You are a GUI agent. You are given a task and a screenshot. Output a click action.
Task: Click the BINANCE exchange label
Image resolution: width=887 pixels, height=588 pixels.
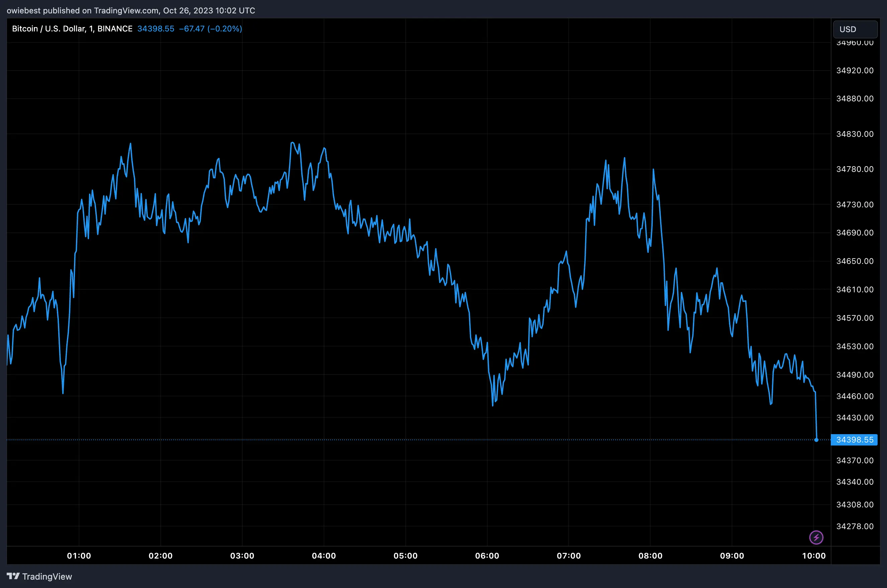click(x=115, y=28)
